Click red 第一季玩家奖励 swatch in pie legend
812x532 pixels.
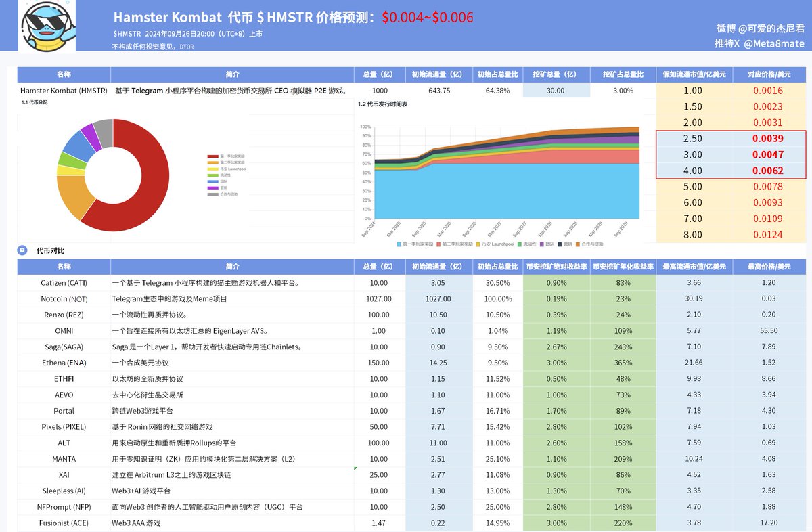(212, 156)
